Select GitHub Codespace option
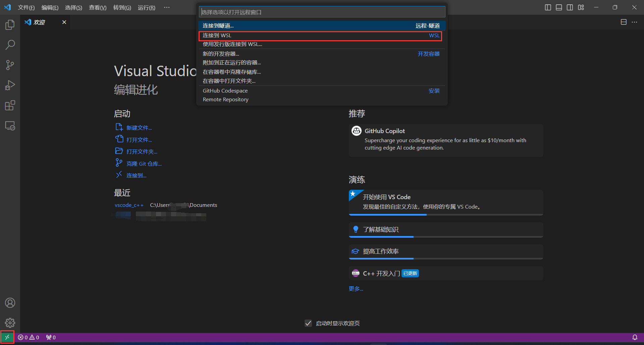 tap(322, 91)
